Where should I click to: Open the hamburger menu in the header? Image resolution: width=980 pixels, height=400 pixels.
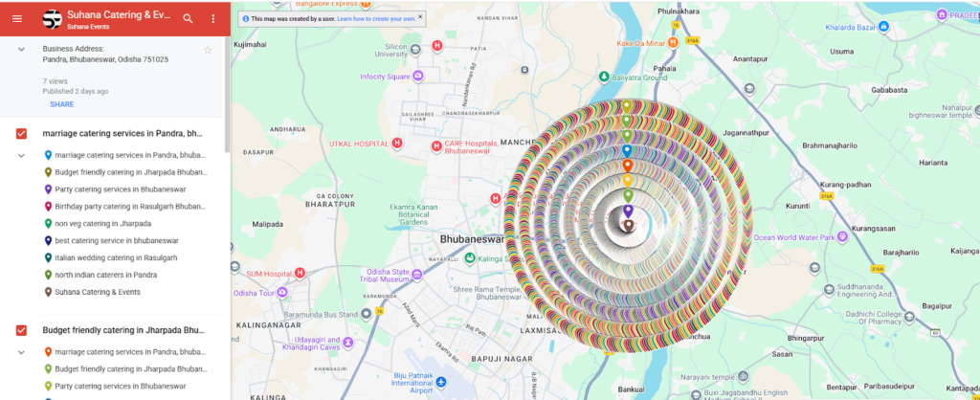click(16, 18)
